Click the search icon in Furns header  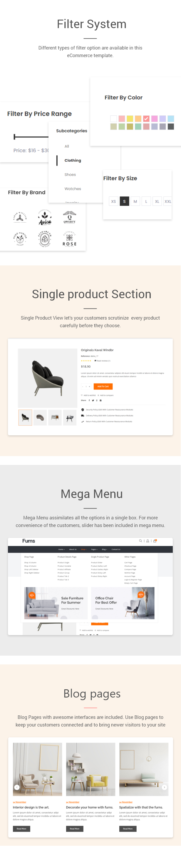[140, 541]
